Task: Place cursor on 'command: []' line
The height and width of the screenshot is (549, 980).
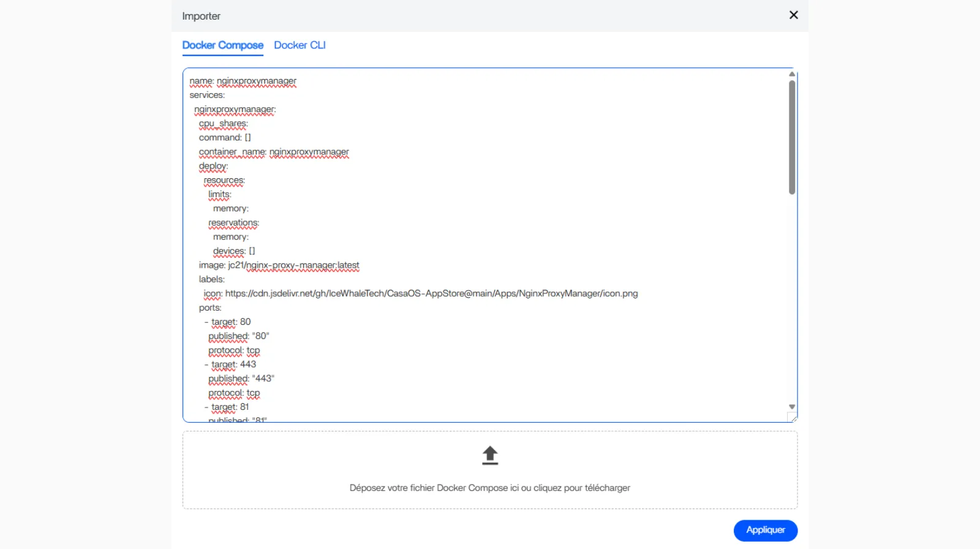Action: pos(224,138)
